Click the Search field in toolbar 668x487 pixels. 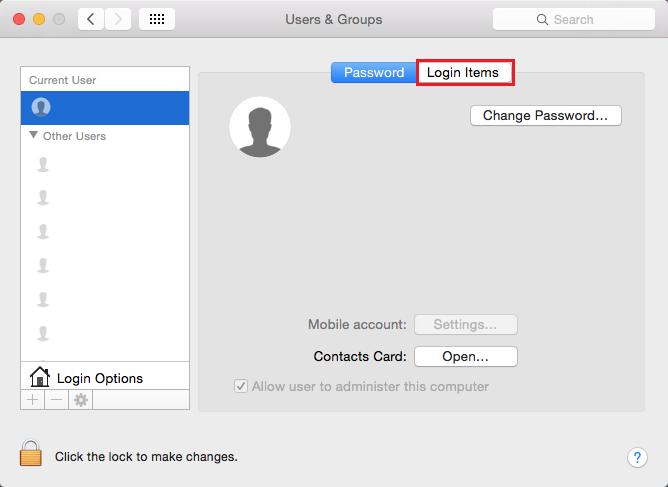(x=573, y=19)
